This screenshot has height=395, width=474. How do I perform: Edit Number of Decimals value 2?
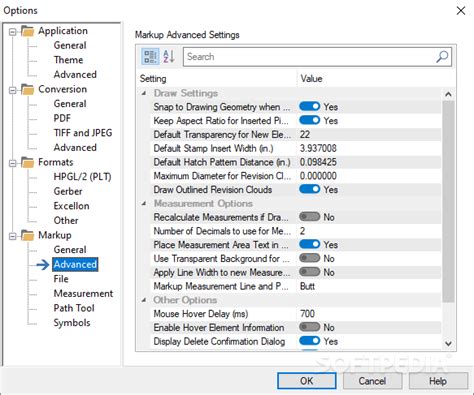click(x=369, y=231)
